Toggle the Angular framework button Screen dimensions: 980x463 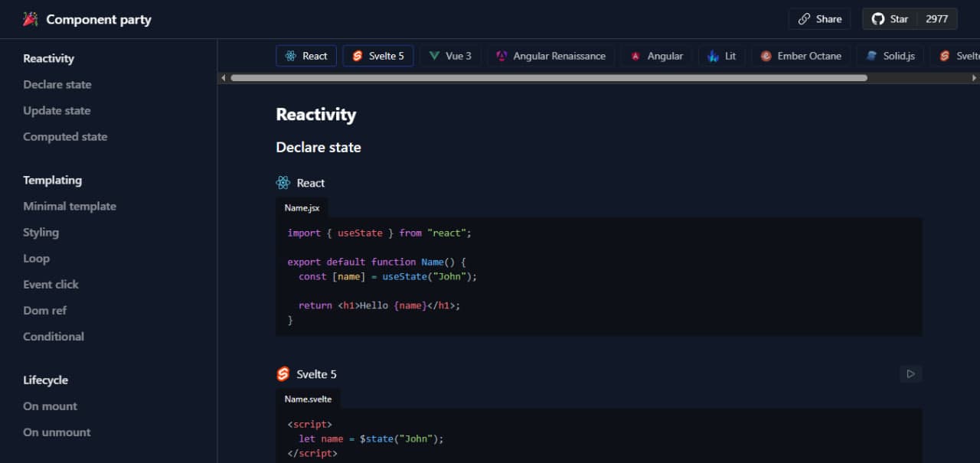click(x=657, y=56)
